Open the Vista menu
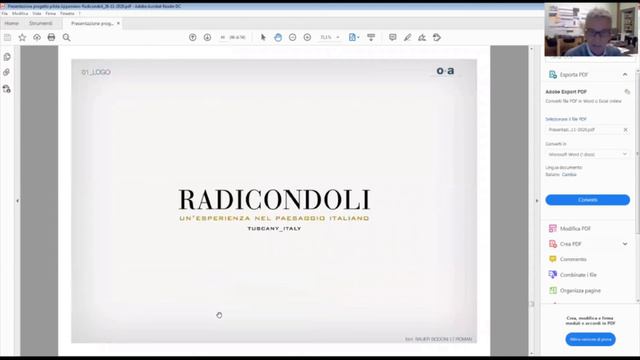 (37, 13)
